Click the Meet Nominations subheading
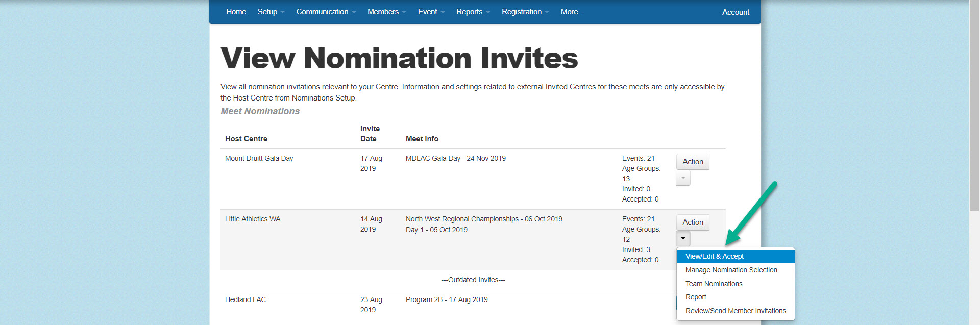 click(260, 111)
